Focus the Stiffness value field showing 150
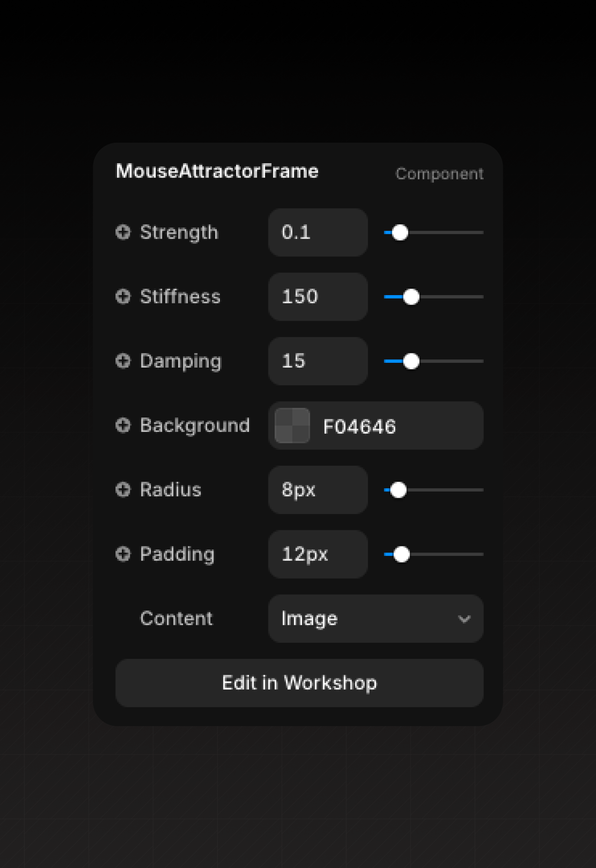The height and width of the screenshot is (868, 596). coord(318,296)
